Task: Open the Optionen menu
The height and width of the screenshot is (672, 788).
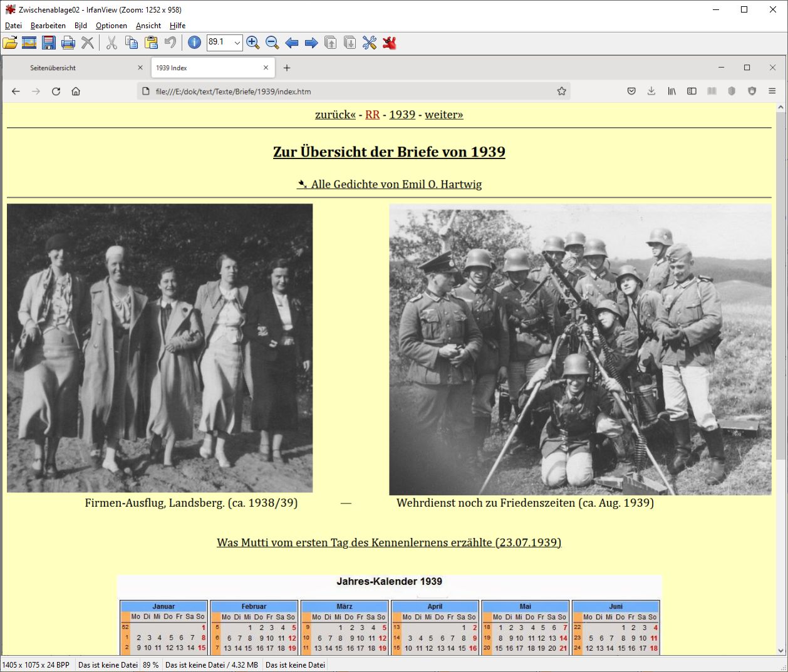Action: tap(111, 26)
